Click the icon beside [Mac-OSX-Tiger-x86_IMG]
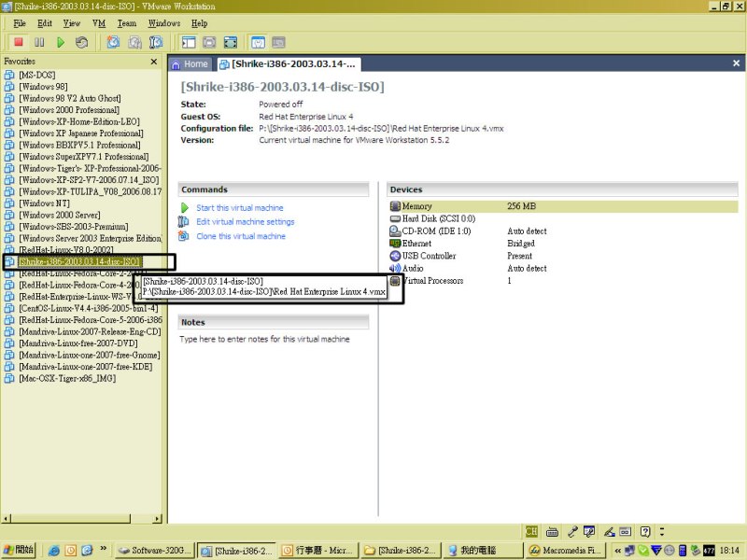The image size is (747, 560). click(x=9, y=379)
